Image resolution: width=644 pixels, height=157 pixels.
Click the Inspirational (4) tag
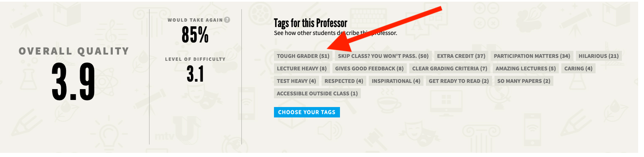click(x=396, y=81)
